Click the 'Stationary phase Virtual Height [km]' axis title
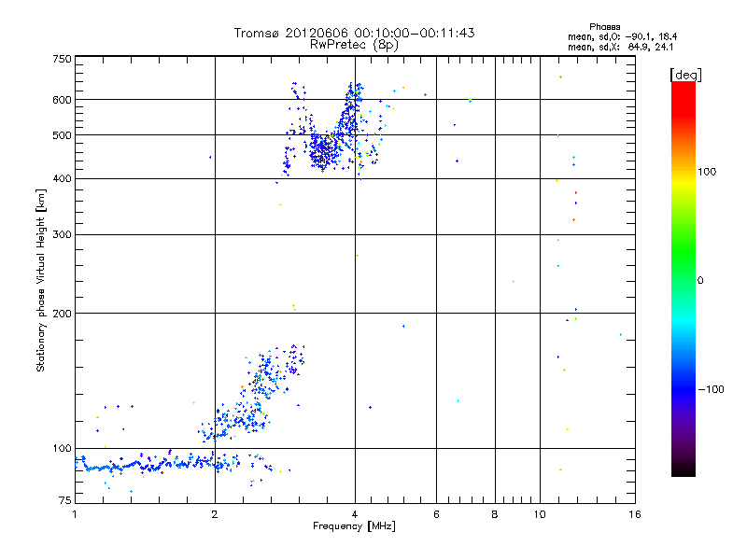The image size is (747, 560). click(41, 280)
